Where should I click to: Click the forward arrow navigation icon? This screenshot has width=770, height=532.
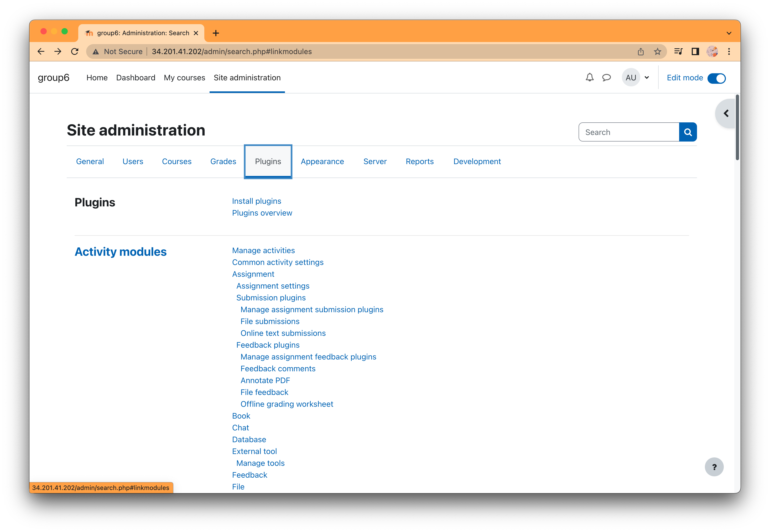(x=58, y=51)
